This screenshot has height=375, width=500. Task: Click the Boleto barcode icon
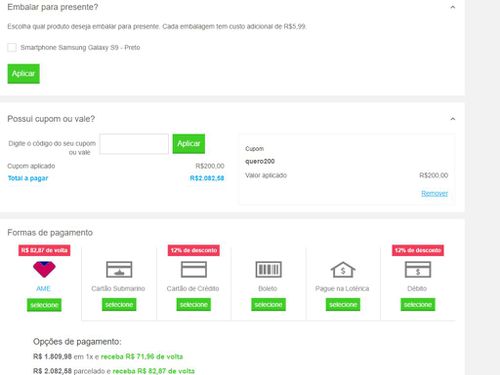268,270
